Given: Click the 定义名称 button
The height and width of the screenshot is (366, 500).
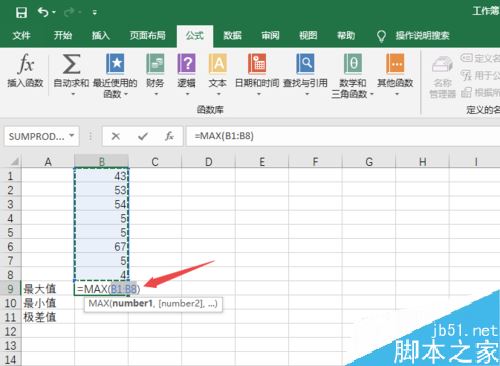Looking at the screenshot, I should click(x=481, y=58).
